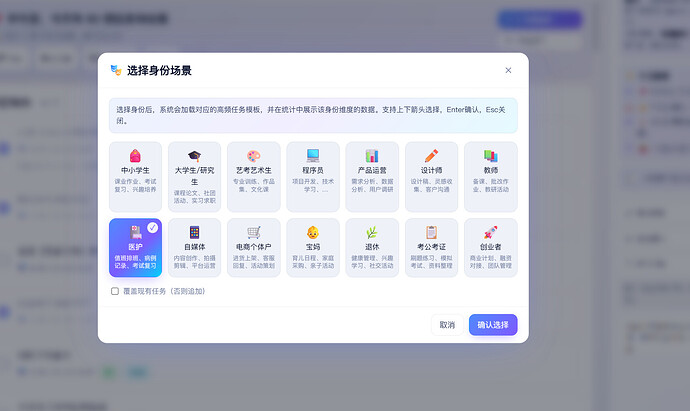
Task: Click 商业计划、融资对接、团队管理 description
Action: (491, 262)
